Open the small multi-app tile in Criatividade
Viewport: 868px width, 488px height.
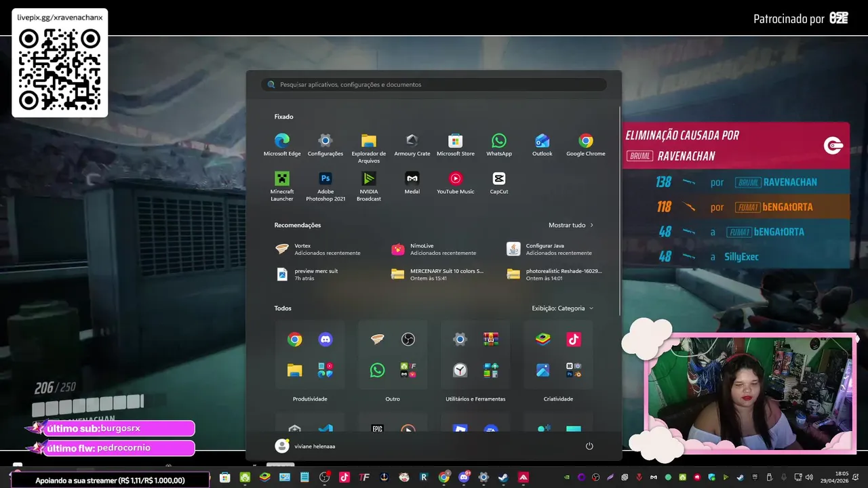(574, 370)
